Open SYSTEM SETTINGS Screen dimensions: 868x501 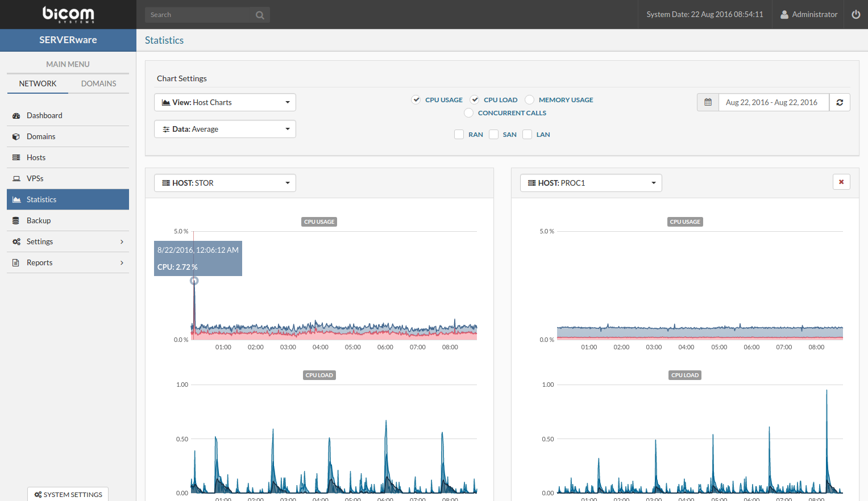coord(68,494)
